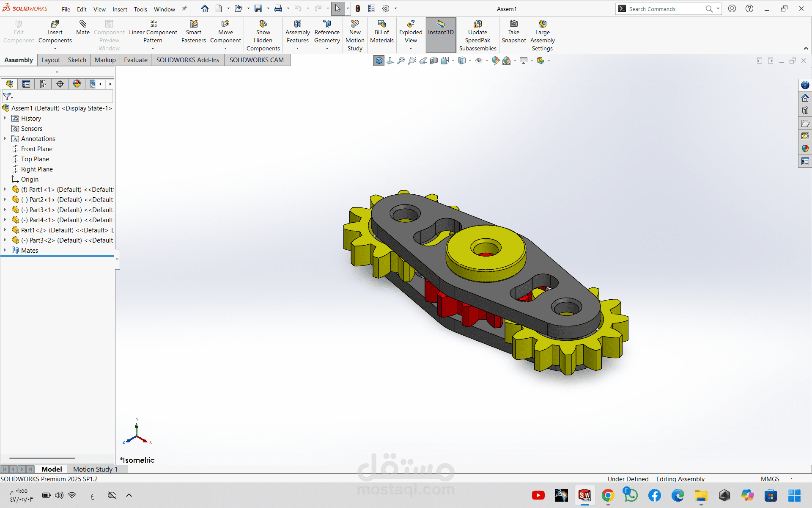Viewport: 812px width, 508px height.
Task: Click the MMGS unit system status
Action: [770, 479]
